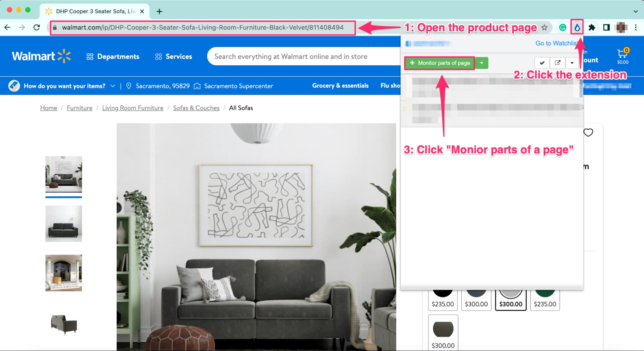
Task: Click the checkmark icon in extension popup
Action: click(x=542, y=63)
